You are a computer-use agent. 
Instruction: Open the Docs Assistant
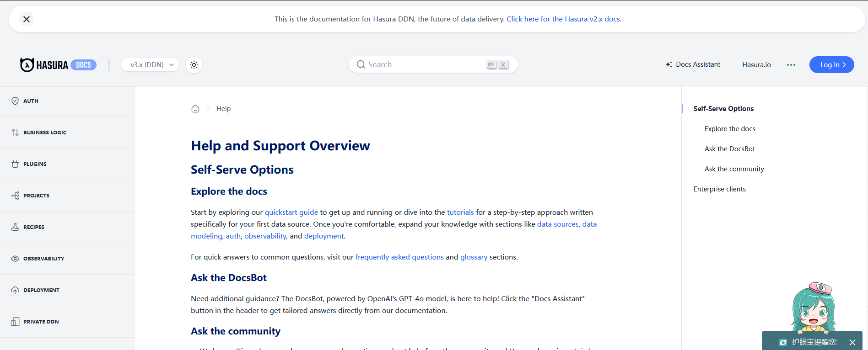(693, 64)
